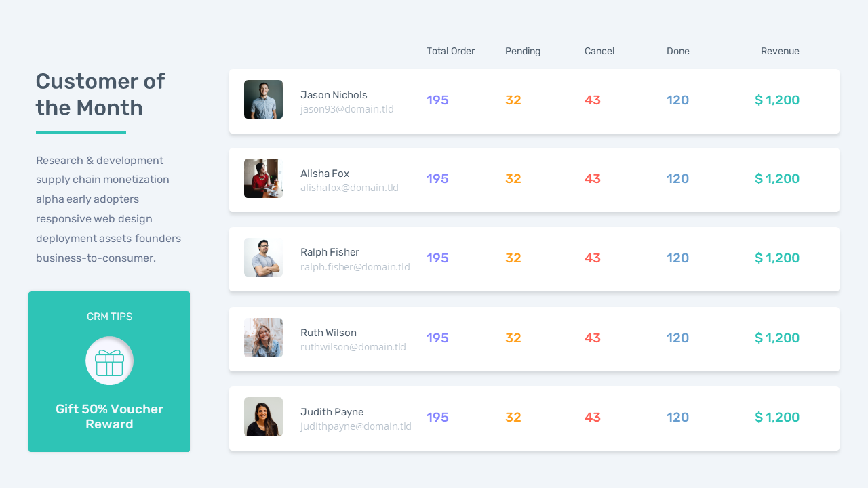This screenshot has height=488, width=868.
Task: Click Judith Payne's revenue value $1,200
Action: point(777,418)
